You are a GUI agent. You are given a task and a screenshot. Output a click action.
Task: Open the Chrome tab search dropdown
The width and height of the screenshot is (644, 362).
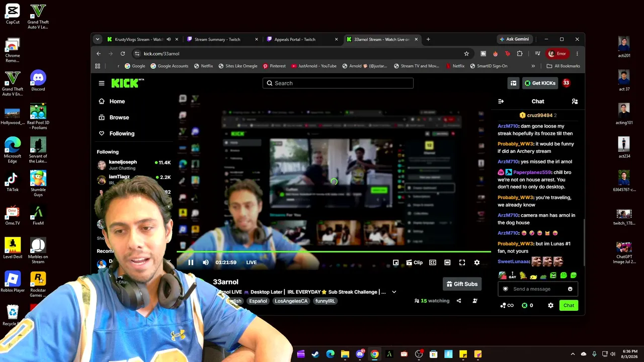coord(98,39)
